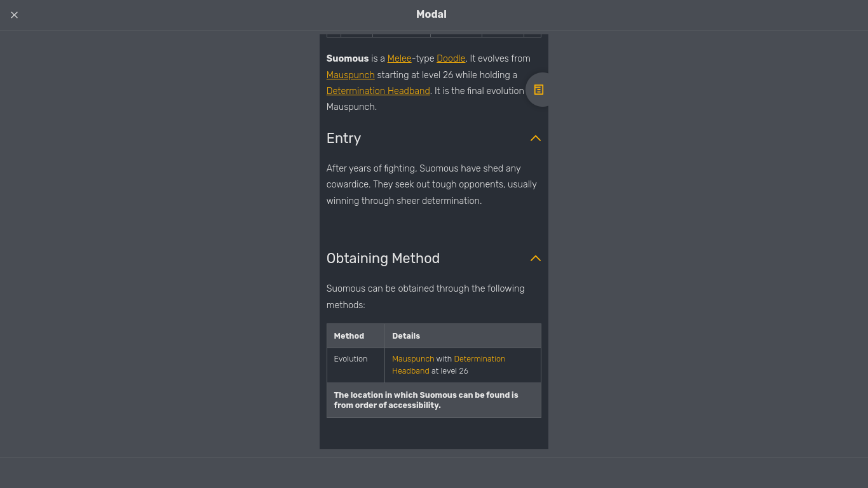Collapse the Obtaining Method section chevron

pyautogui.click(x=535, y=258)
